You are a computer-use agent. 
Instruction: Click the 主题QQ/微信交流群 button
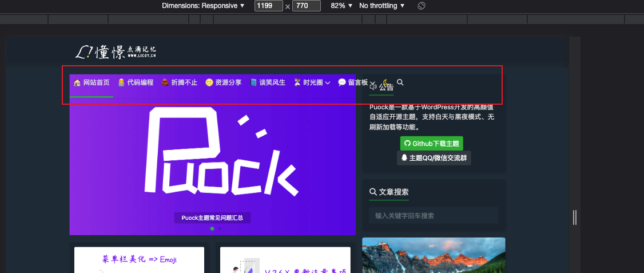[434, 158]
